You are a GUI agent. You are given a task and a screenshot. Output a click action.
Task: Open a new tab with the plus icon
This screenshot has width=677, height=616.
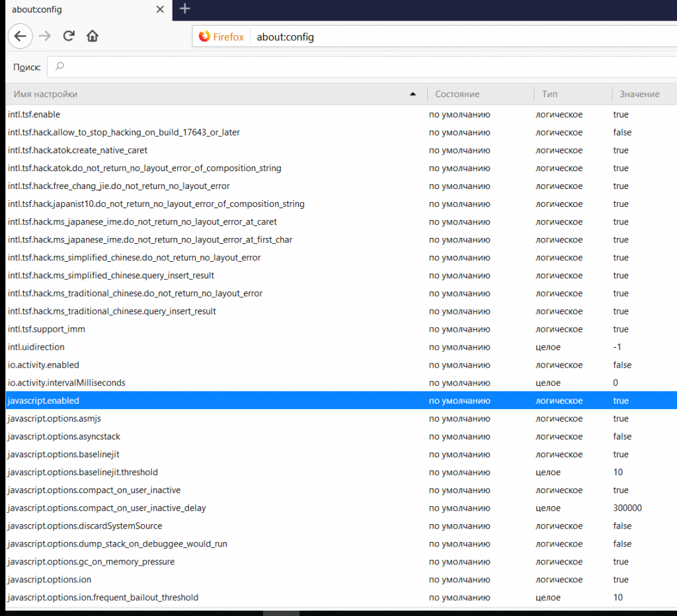(x=184, y=9)
